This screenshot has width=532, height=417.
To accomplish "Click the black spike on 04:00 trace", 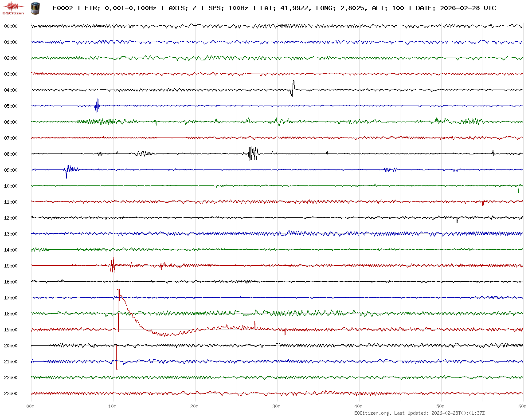I will click(x=293, y=88).
